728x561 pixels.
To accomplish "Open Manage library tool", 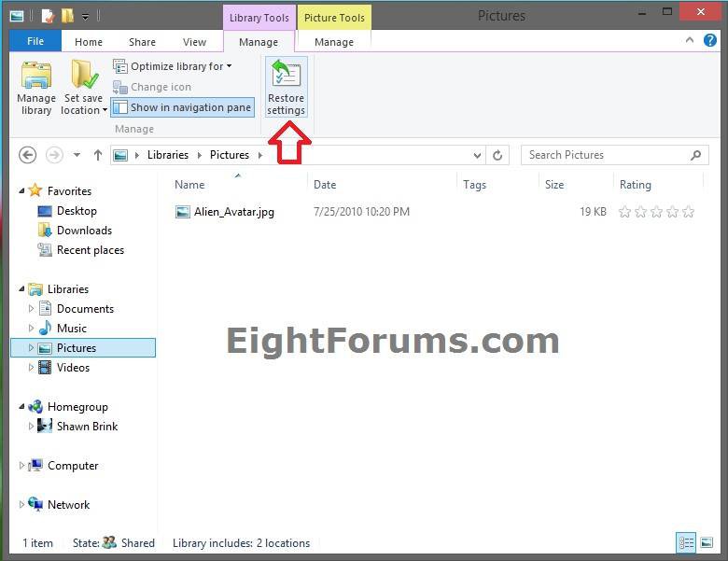I will pos(36,88).
